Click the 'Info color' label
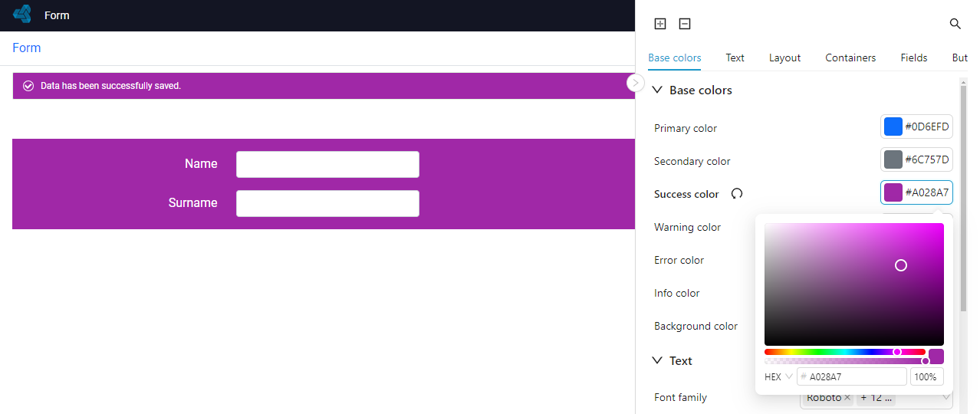Viewport: 980px width, 414px height. point(676,293)
